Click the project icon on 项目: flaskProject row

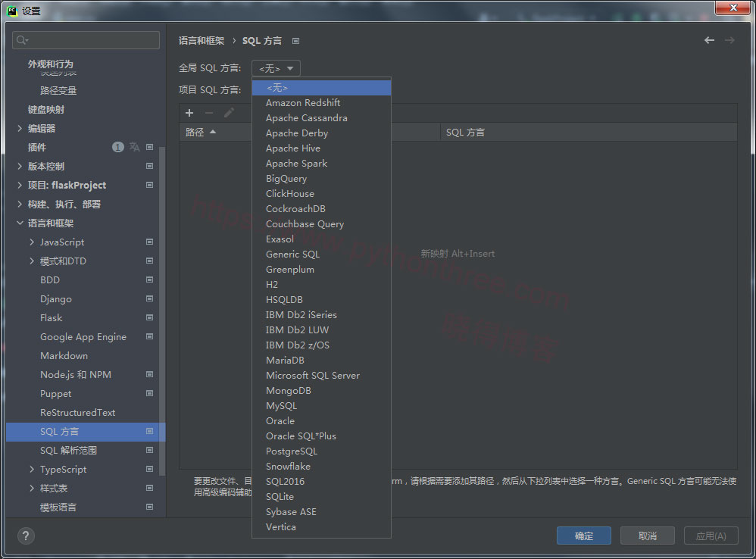click(149, 185)
